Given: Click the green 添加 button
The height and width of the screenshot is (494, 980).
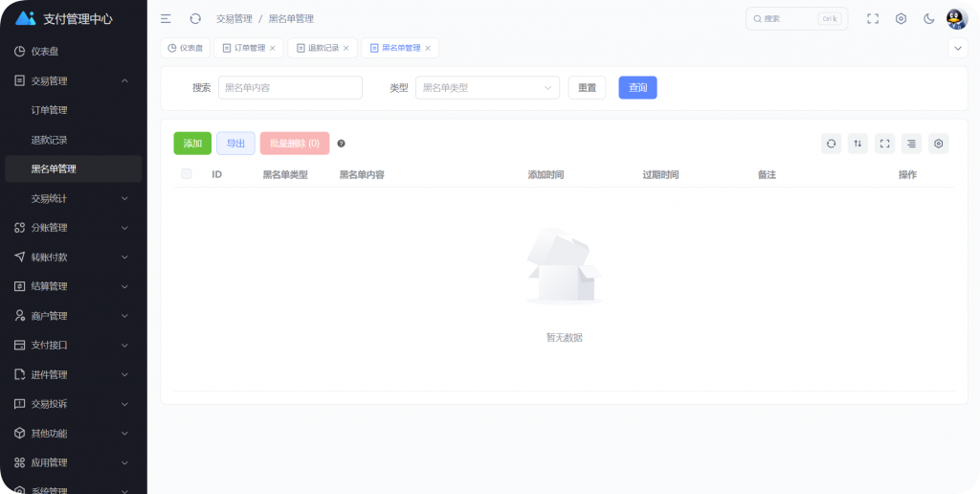Looking at the screenshot, I should [x=192, y=144].
